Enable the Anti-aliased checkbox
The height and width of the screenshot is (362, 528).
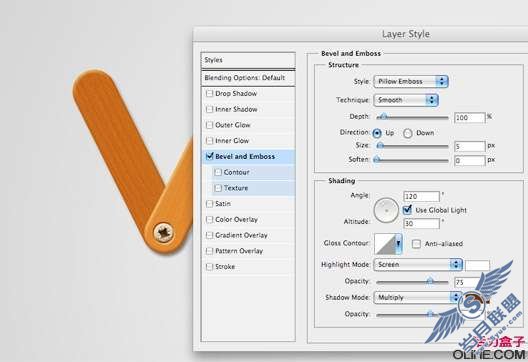[417, 244]
